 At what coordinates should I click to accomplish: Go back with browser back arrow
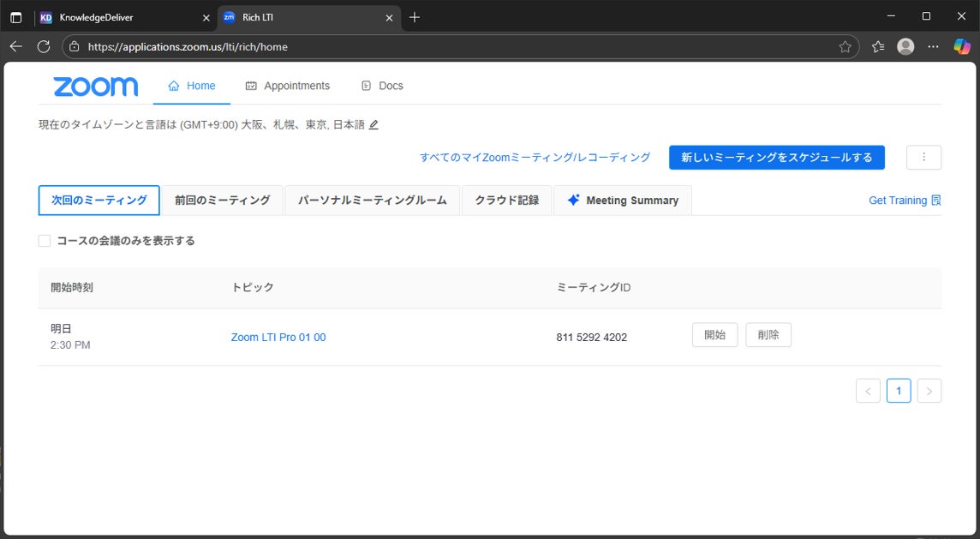(x=16, y=47)
